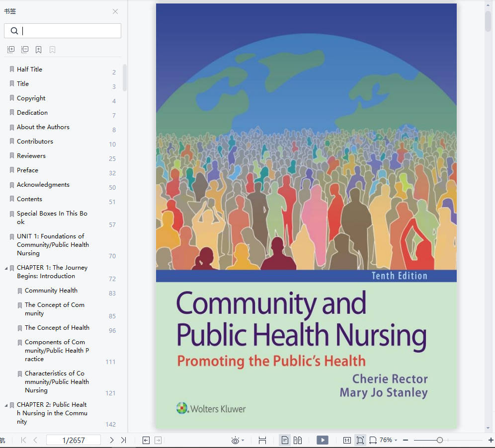The image size is (495, 448).
Task: Open CHAPTER 2: Public Health Nursing bookmark
Action: tap(52, 413)
